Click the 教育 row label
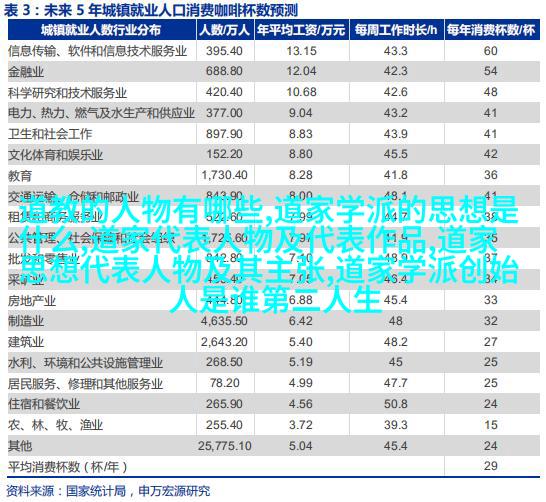 [20, 175]
